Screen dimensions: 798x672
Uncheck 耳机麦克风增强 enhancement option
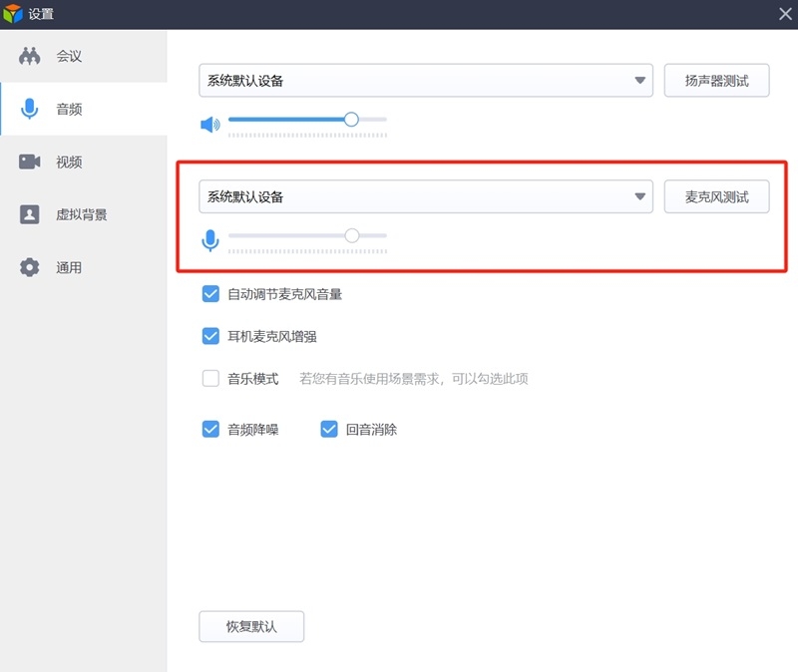210,336
